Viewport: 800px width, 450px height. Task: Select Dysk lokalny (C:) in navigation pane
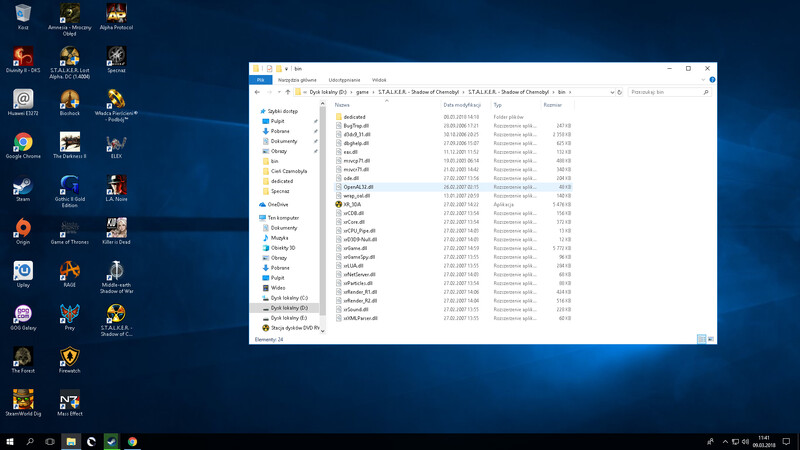click(x=289, y=298)
